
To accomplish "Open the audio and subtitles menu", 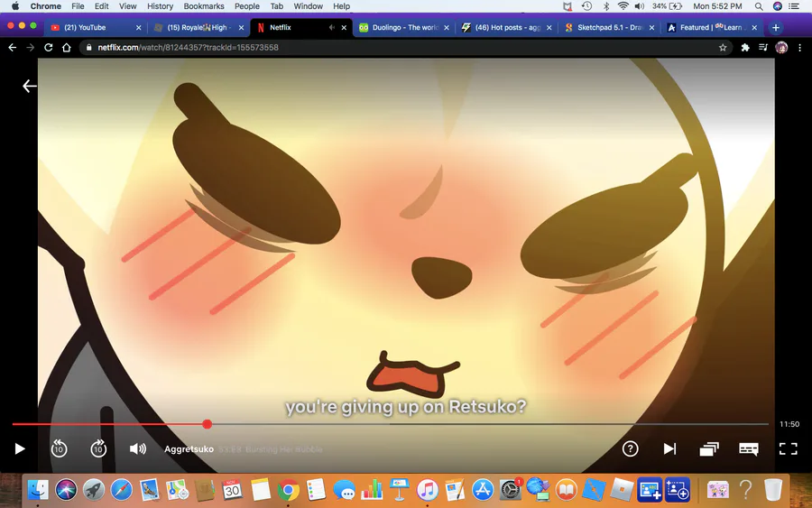I will [x=748, y=448].
